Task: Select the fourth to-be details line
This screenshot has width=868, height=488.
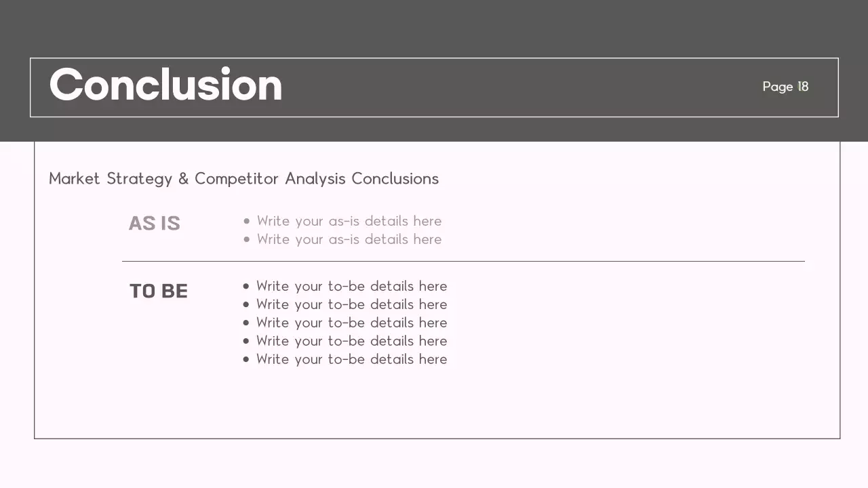Action: (x=351, y=341)
